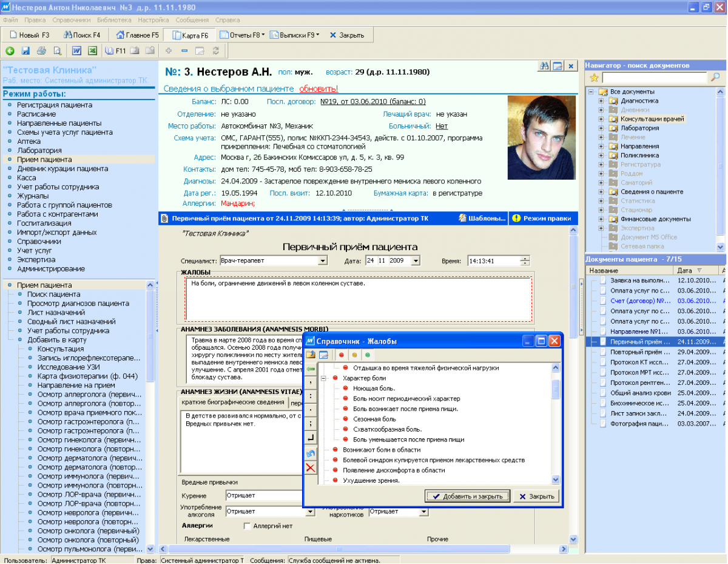Click the green back arrow toolbar icon
The image size is (728, 564).
(x=10, y=51)
